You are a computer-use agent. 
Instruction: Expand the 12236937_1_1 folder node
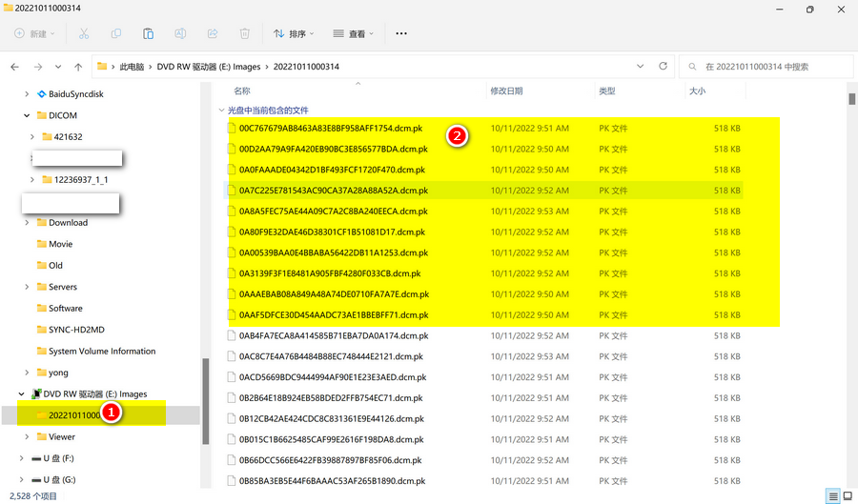[x=32, y=179]
